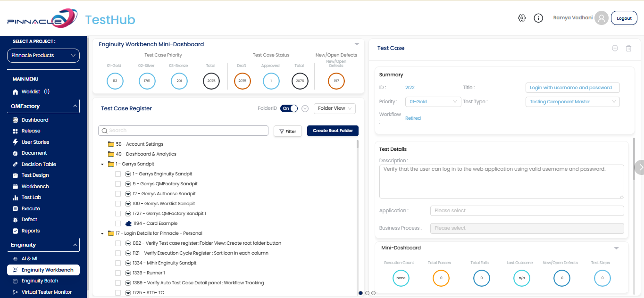Click the delete test case trash icon
Image resolution: width=644 pixels, height=298 pixels.
[628, 48]
